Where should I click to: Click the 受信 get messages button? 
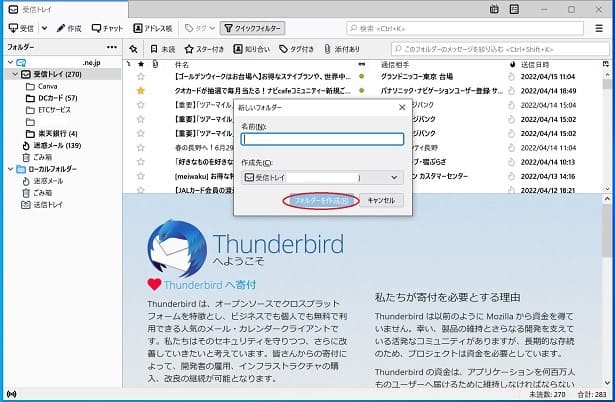click(x=21, y=28)
